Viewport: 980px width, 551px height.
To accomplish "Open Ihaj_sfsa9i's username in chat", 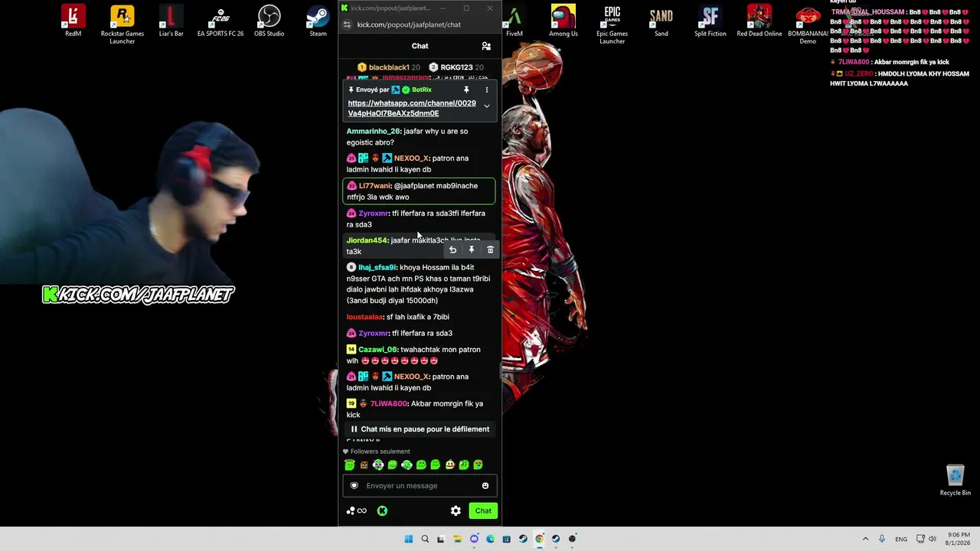I will (377, 267).
